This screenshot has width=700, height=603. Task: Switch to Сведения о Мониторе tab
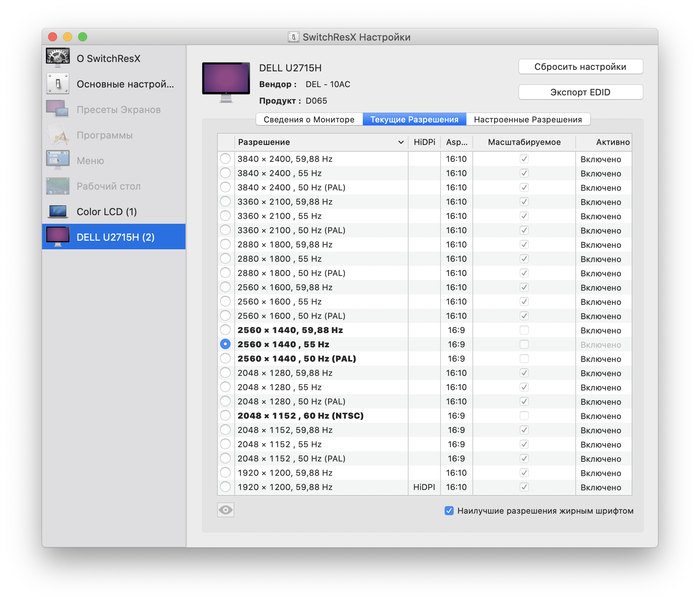tap(309, 119)
